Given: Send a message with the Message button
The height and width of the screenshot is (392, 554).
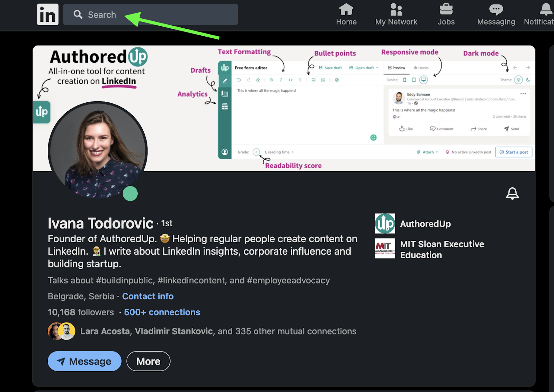Looking at the screenshot, I should (84, 361).
